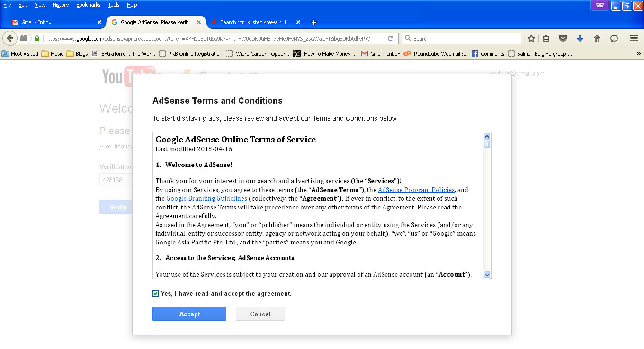Click the Reload page icon in address bar
This screenshot has height=349, width=644.
pos(390,39)
